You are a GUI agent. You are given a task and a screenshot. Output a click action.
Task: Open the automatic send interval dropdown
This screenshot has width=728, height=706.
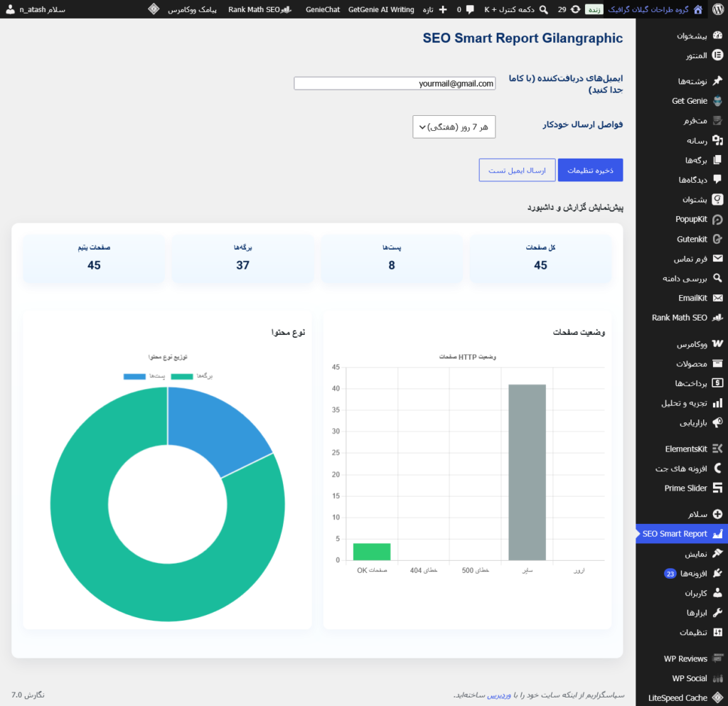[454, 127]
